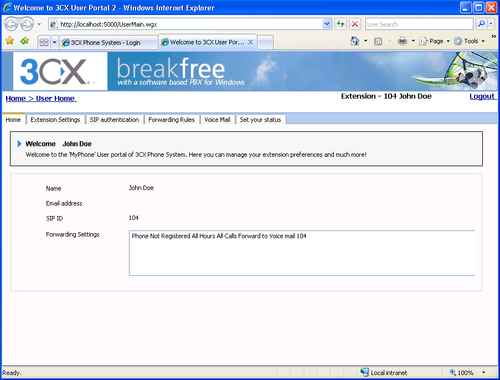This screenshot has height=380, width=500.
Task: Open the Extension Settings tab
Action: 55,120
